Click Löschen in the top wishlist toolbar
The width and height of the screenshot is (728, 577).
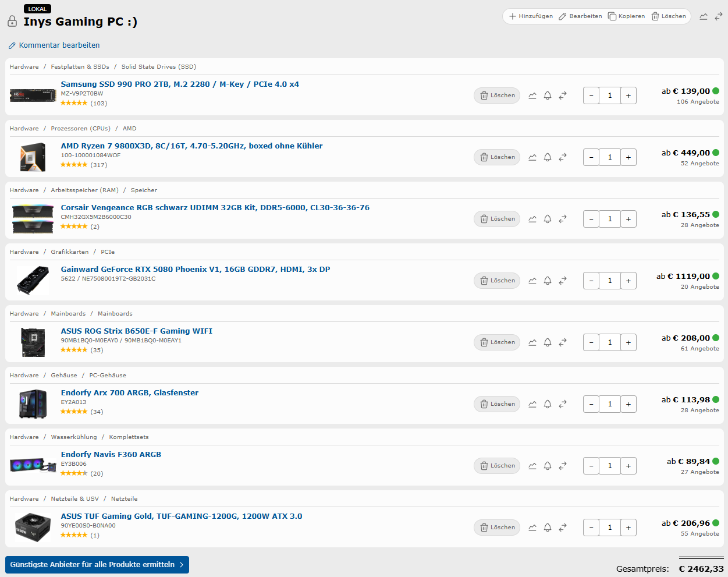(669, 16)
